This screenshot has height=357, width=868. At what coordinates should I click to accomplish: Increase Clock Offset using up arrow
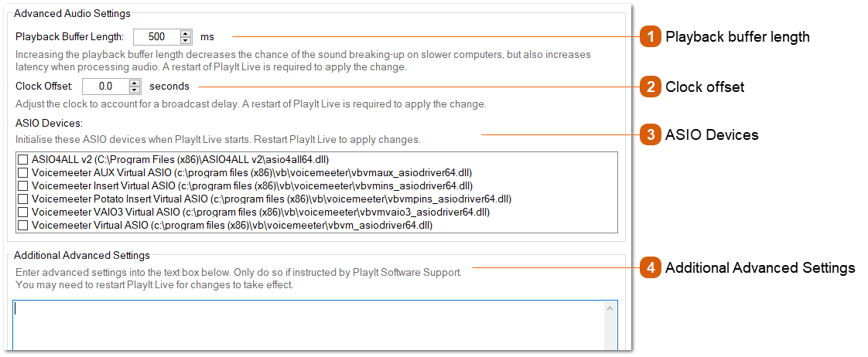pos(134,83)
